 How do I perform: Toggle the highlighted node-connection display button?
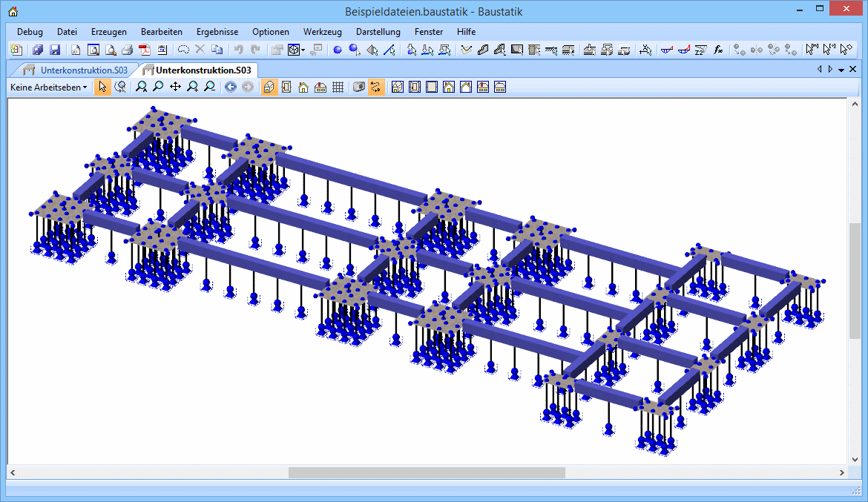click(376, 87)
